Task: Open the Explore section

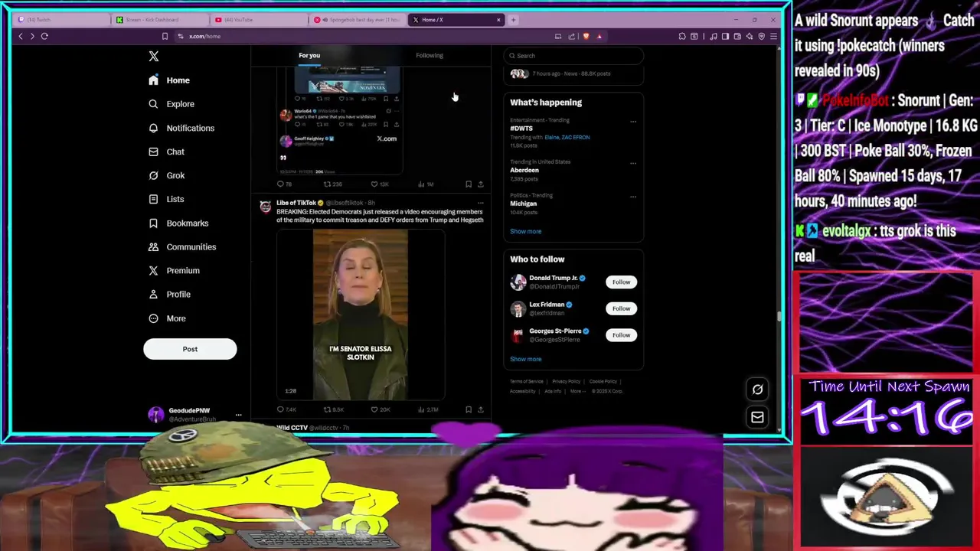Action: [x=171, y=104]
